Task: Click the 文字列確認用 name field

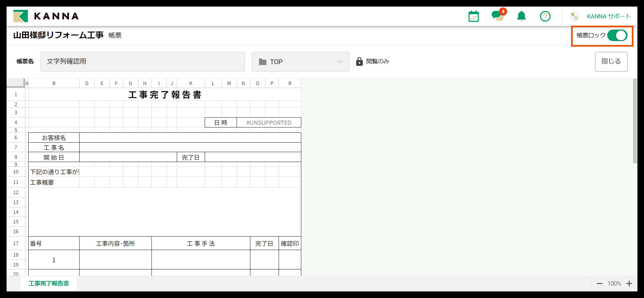Action: tap(142, 61)
